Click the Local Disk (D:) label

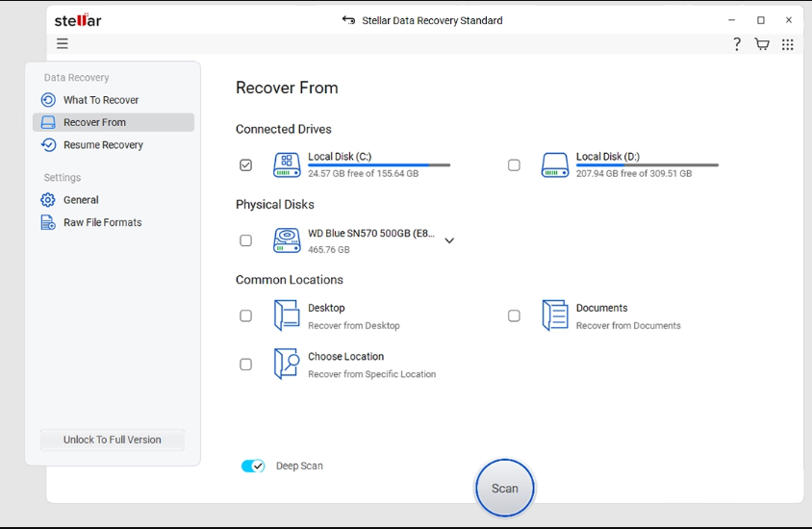[608, 157]
